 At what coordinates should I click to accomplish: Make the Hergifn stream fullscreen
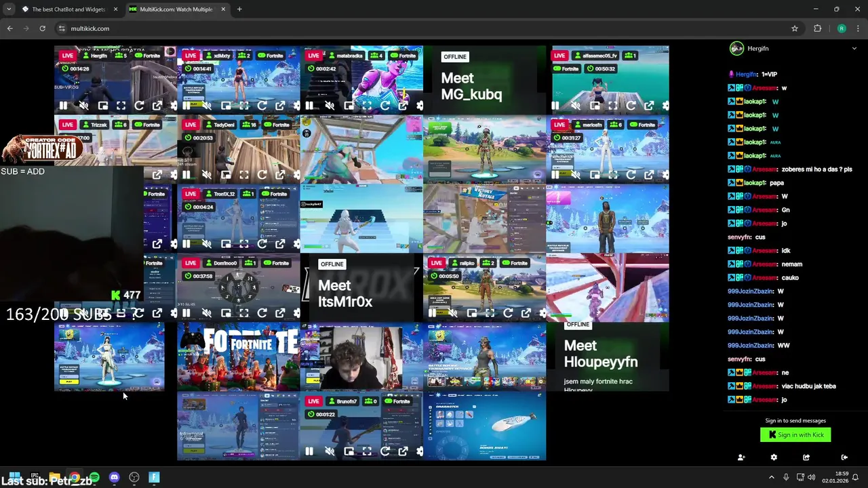121,106
